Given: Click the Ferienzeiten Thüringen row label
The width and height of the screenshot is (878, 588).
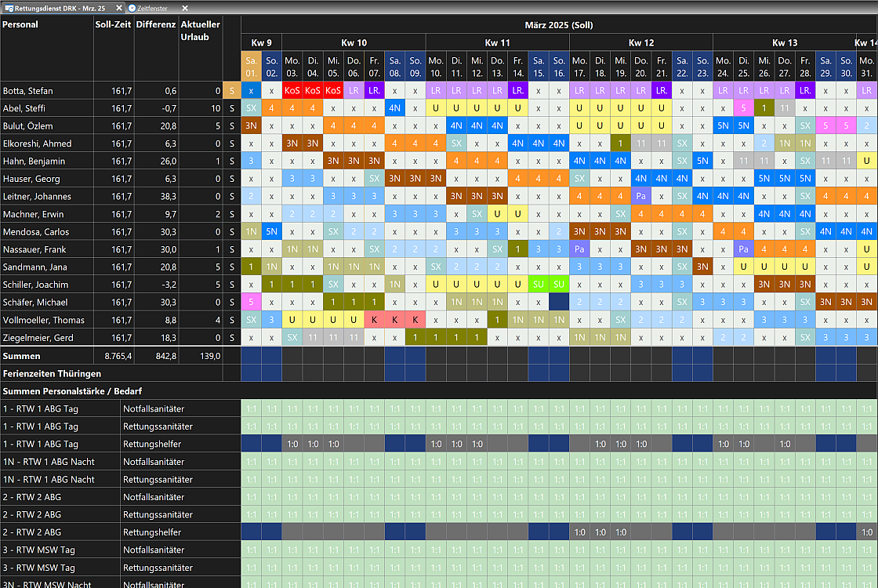Looking at the screenshot, I should (52, 373).
